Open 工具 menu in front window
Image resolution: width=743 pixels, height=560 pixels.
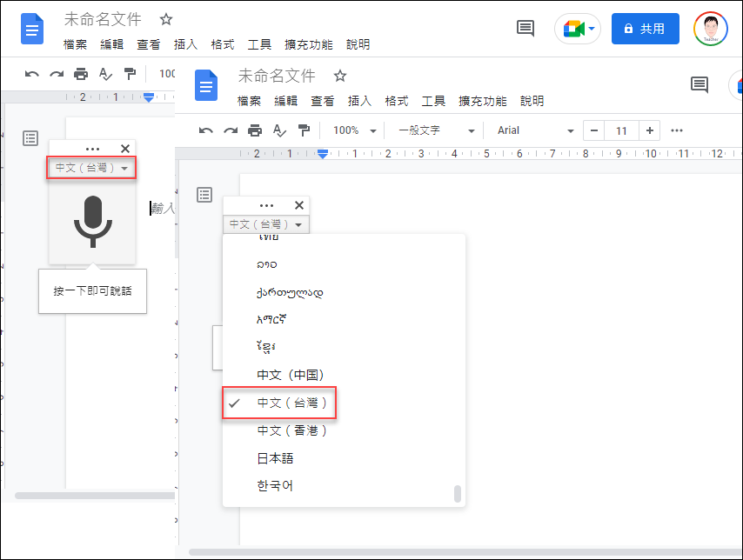[433, 101]
